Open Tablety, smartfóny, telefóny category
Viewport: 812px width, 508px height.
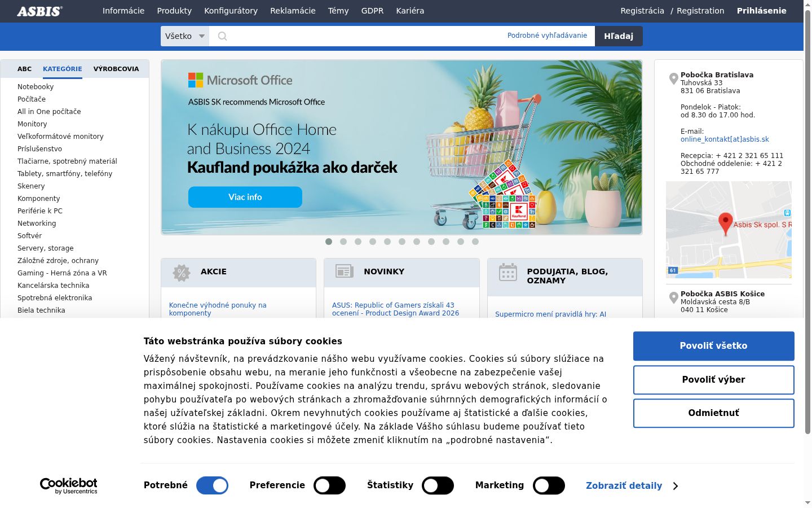pyautogui.click(x=65, y=174)
